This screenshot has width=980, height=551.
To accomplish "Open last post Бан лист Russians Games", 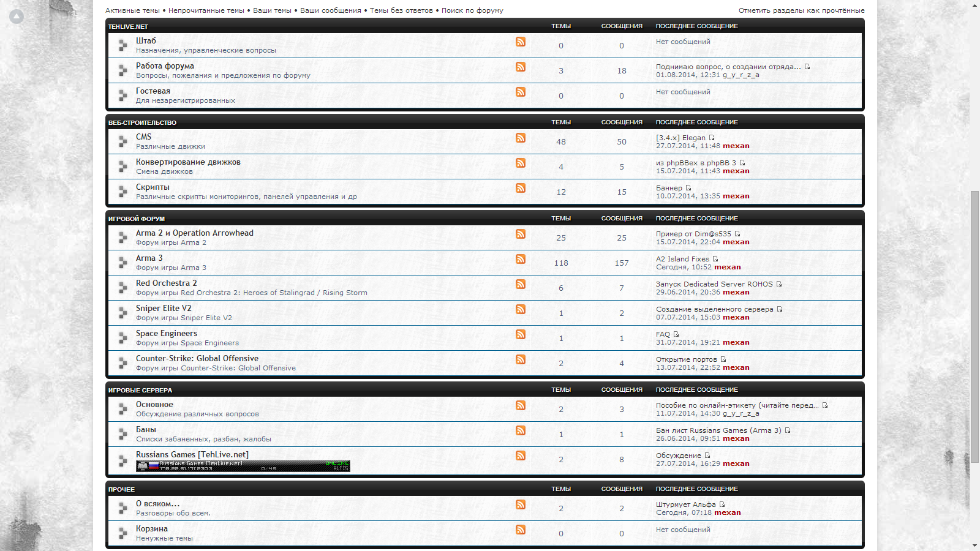I will (x=718, y=430).
